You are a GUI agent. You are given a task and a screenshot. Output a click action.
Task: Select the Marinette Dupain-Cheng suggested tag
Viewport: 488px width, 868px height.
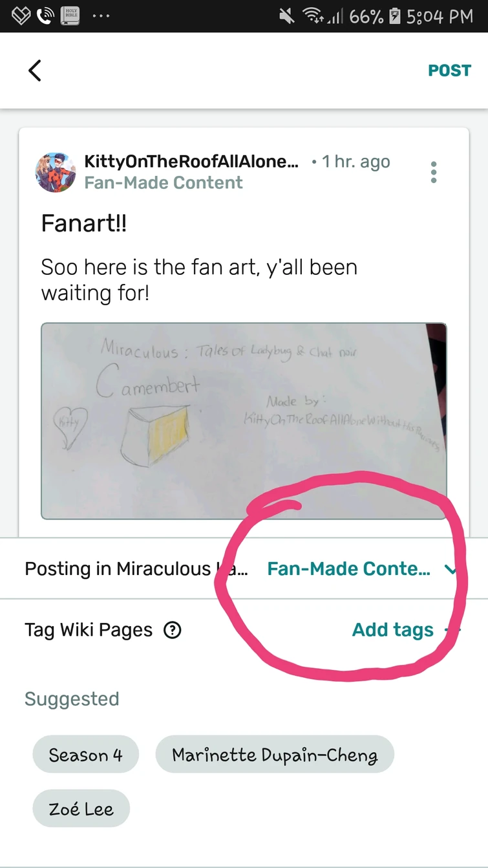275,754
